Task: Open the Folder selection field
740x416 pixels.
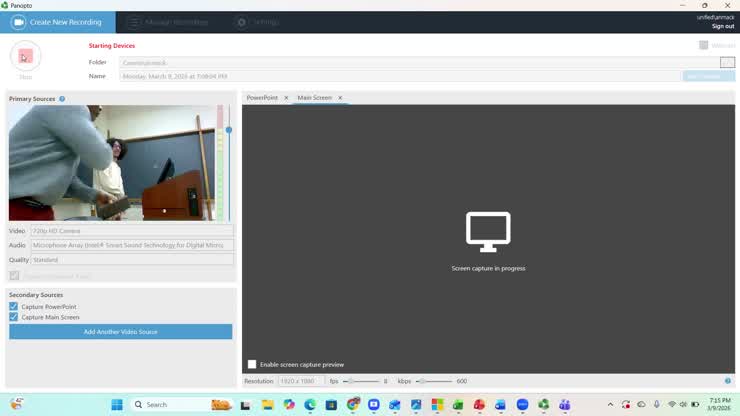Action: click(419, 62)
